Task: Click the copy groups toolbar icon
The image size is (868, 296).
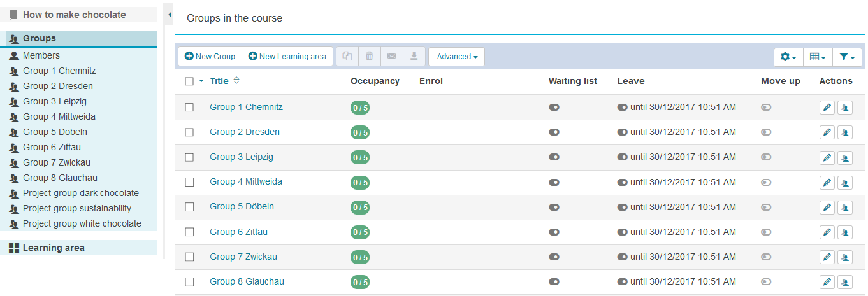Action: click(347, 57)
